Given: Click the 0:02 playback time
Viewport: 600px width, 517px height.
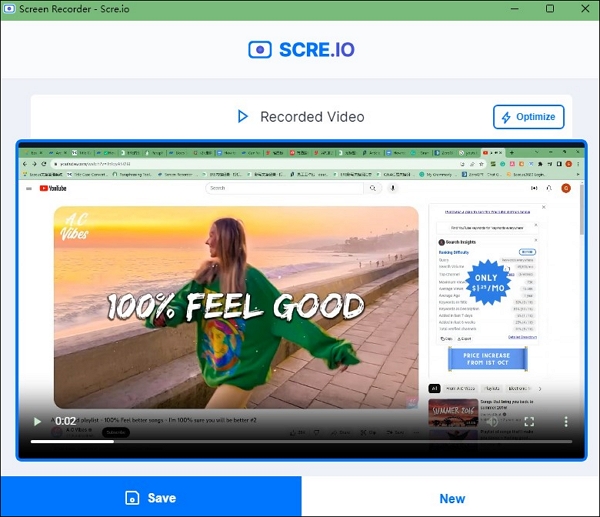Looking at the screenshot, I should pyautogui.click(x=65, y=421).
